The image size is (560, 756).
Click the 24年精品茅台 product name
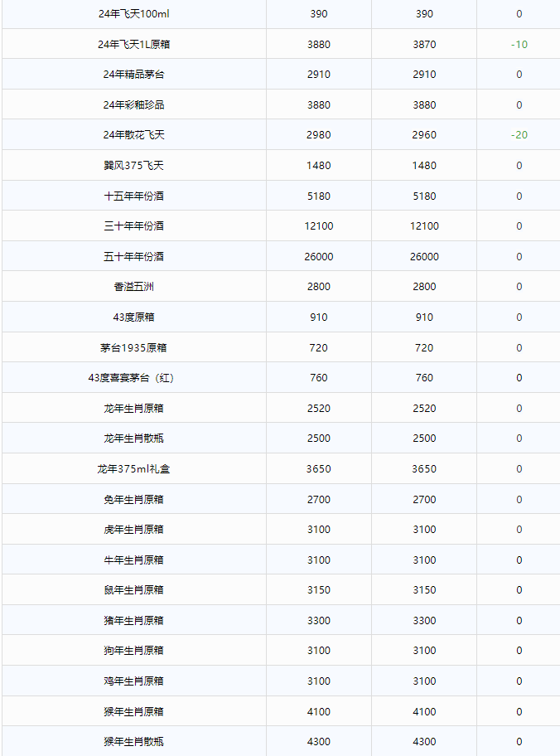(133, 75)
